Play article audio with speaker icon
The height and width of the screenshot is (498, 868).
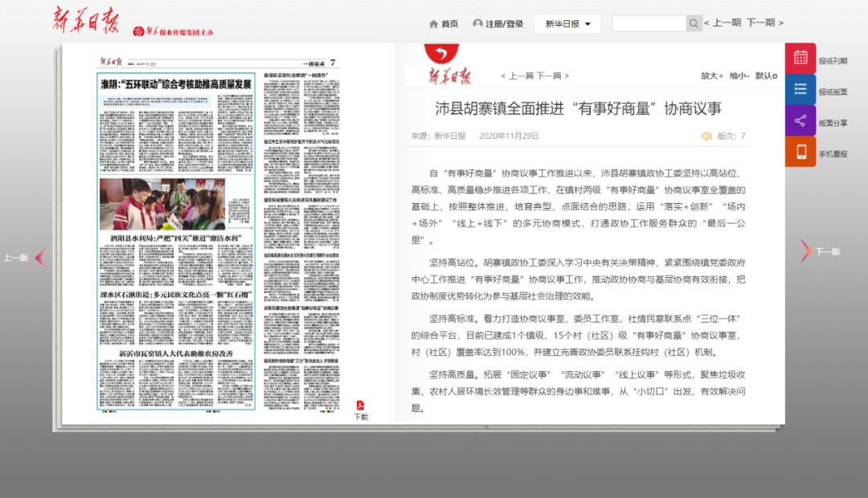click(706, 136)
